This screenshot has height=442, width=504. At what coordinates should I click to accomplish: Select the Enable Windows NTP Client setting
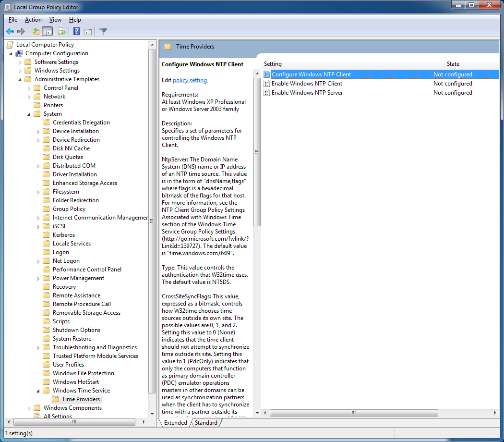click(307, 83)
